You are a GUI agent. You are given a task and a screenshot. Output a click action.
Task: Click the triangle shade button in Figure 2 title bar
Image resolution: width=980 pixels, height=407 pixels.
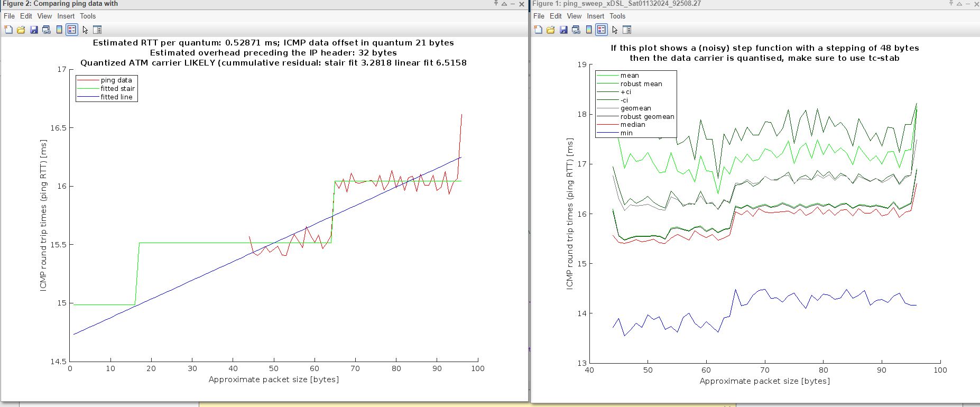(504, 4)
